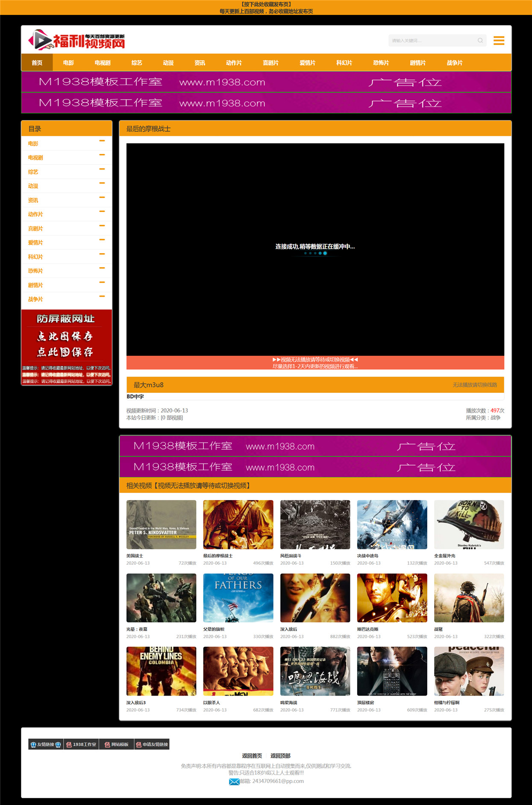Collapse the 战争片 sidebar category
Viewport: 532px width, 805px height.
[102, 296]
